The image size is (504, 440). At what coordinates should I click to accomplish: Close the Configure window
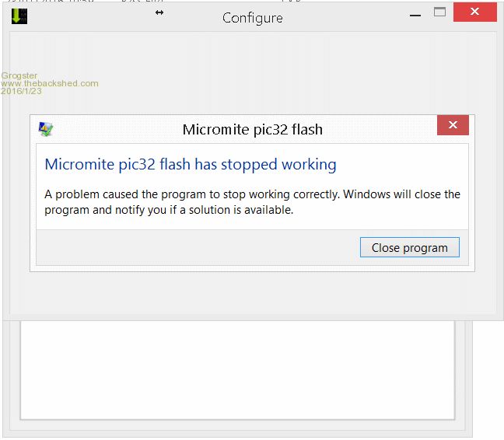point(475,12)
